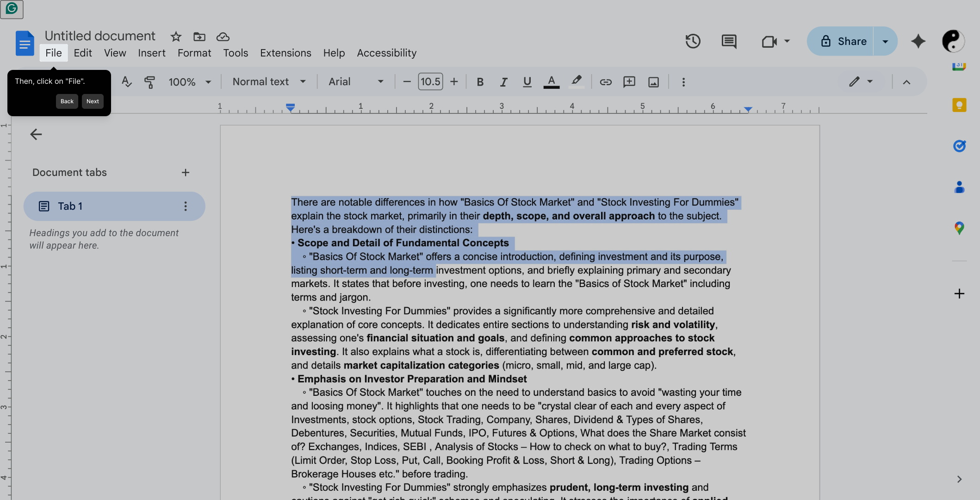
Task: Open the text color picker
Action: 551,82
